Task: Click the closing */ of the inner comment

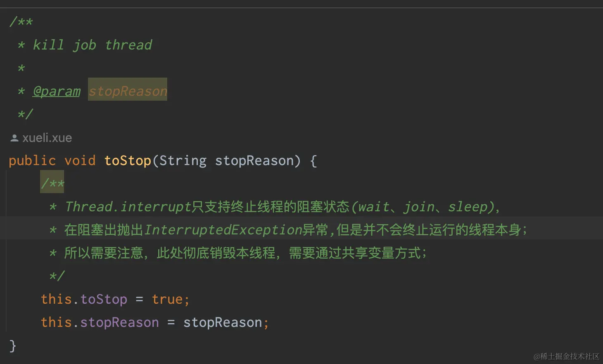Action: [x=57, y=276]
